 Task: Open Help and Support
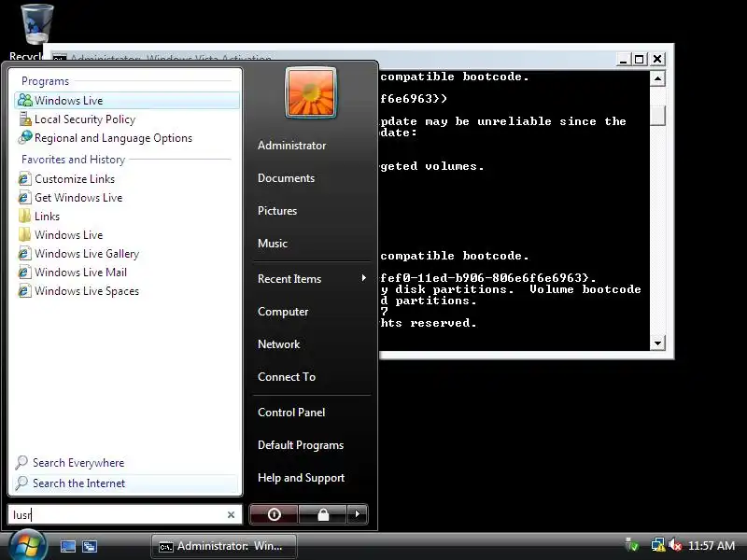pos(301,478)
